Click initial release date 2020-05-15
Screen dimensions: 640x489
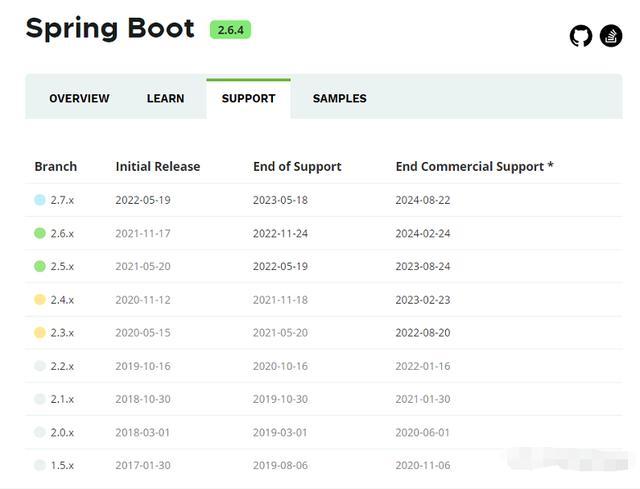click(143, 333)
